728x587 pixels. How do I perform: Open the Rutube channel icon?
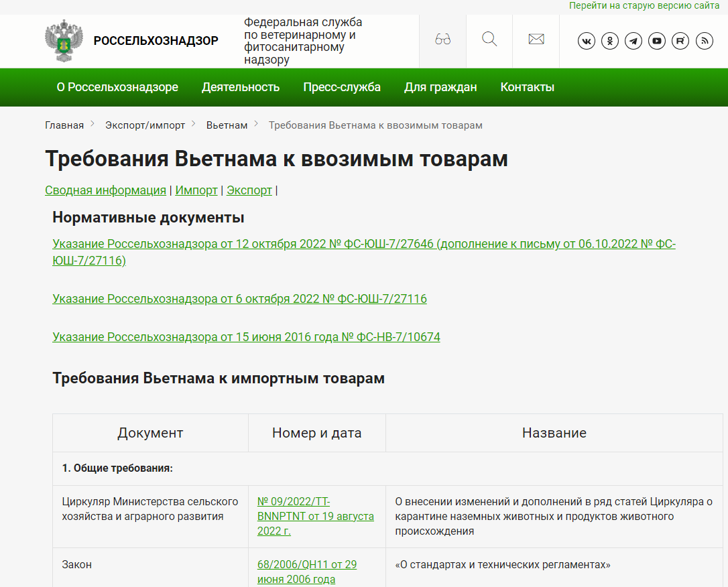pyautogui.click(x=680, y=41)
